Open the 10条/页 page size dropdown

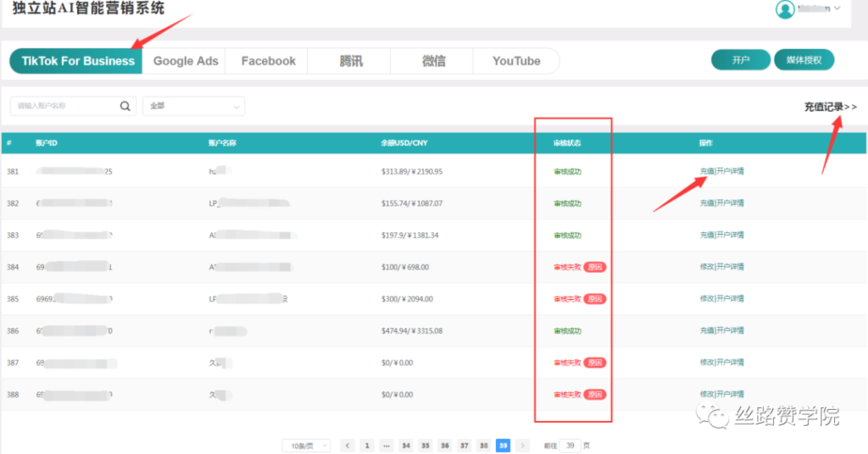tap(306, 446)
